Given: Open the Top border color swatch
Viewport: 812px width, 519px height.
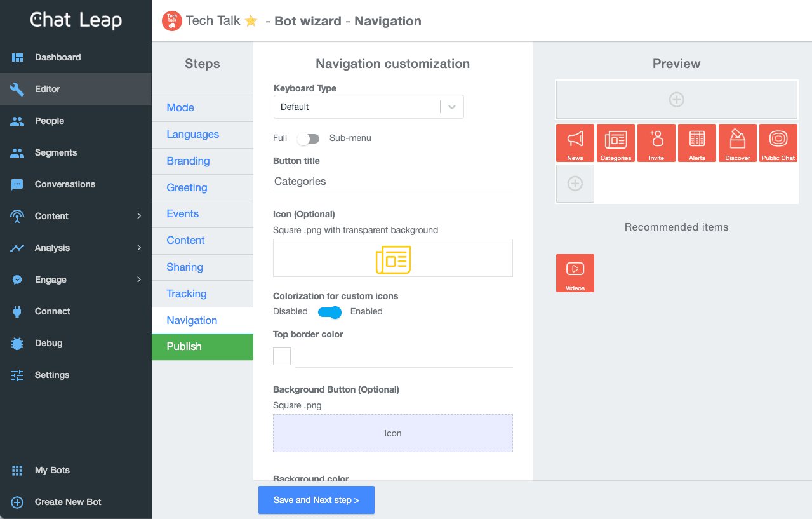Looking at the screenshot, I should coord(281,356).
